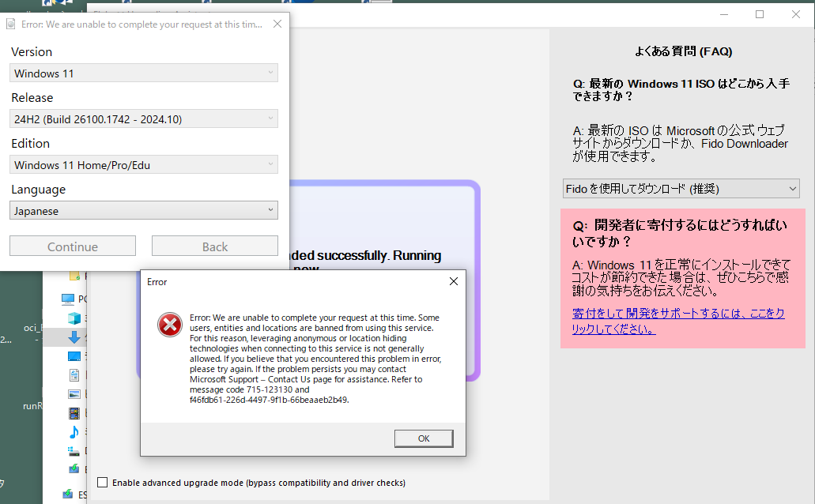Open the donation support link
The height and width of the screenshot is (504, 815).
click(x=677, y=321)
